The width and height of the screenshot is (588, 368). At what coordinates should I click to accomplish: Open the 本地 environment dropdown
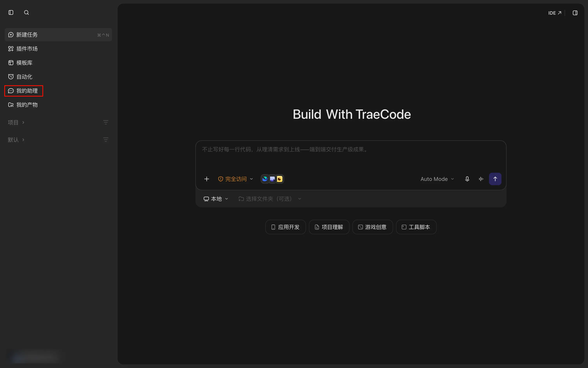216,199
